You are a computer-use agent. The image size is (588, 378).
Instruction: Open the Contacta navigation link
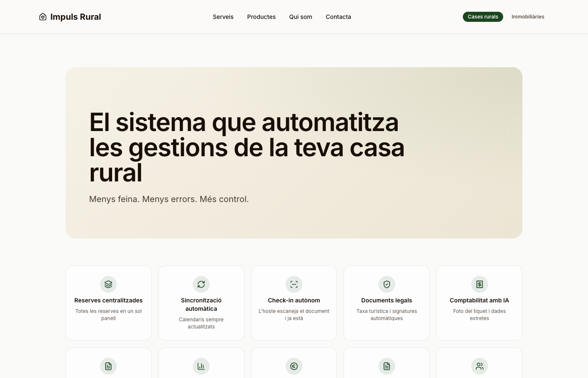coord(339,17)
